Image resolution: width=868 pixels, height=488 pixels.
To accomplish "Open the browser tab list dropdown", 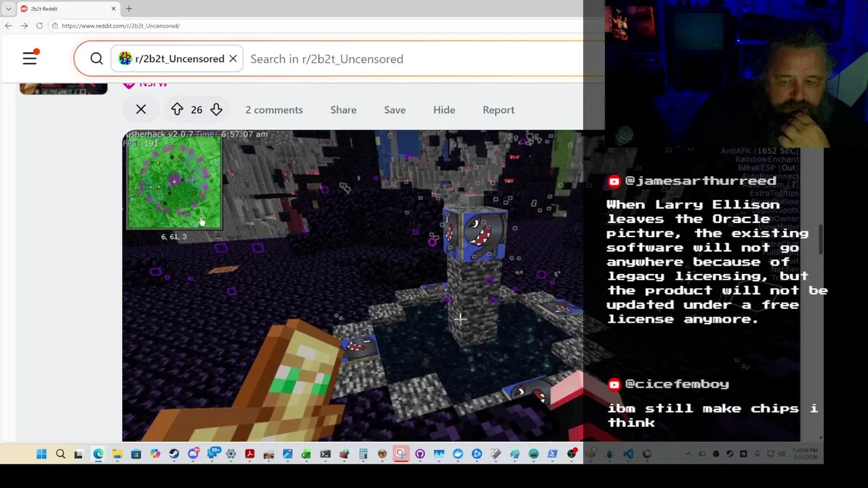I will (8, 9).
